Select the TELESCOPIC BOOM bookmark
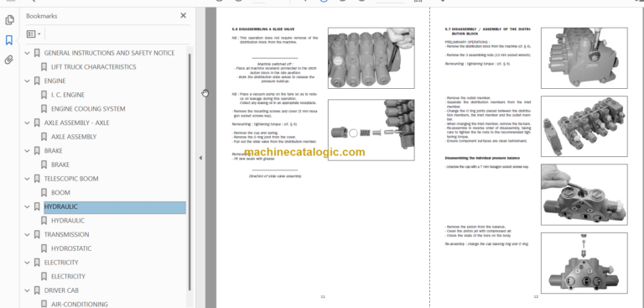 [x=71, y=179]
